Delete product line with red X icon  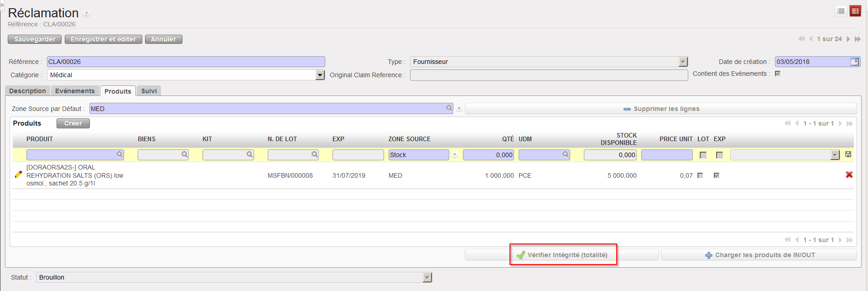[x=849, y=175]
